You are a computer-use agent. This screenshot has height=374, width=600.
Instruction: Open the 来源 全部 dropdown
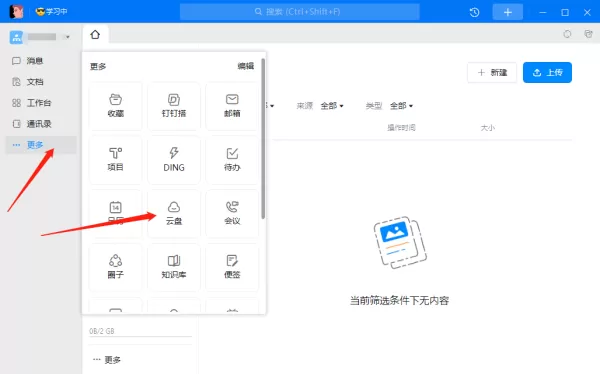331,106
